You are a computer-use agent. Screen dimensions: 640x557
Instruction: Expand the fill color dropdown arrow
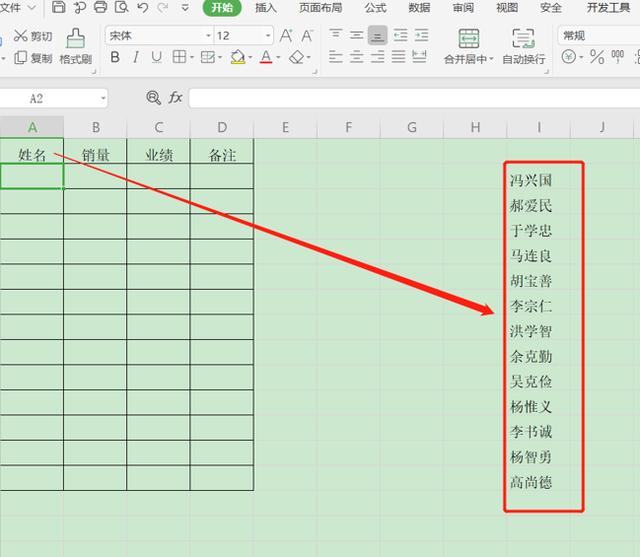[250, 58]
